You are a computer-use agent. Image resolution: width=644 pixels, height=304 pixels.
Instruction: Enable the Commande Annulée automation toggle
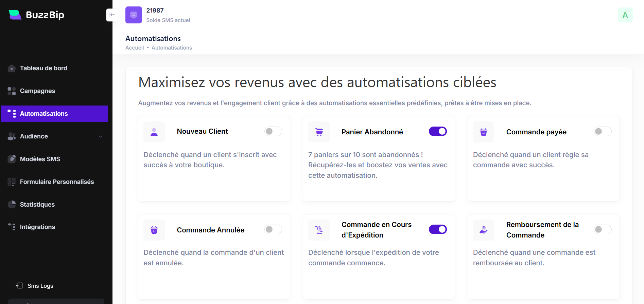pyautogui.click(x=273, y=229)
